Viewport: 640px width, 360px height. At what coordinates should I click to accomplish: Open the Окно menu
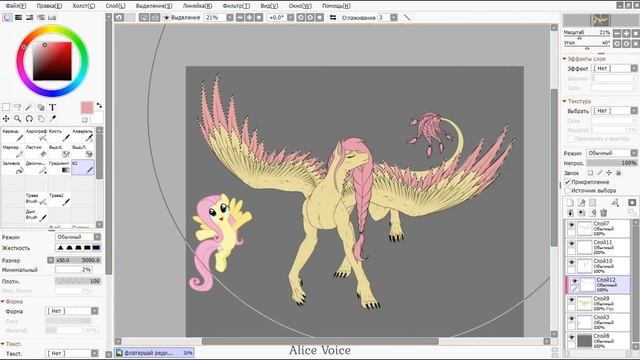tap(300, 6)
